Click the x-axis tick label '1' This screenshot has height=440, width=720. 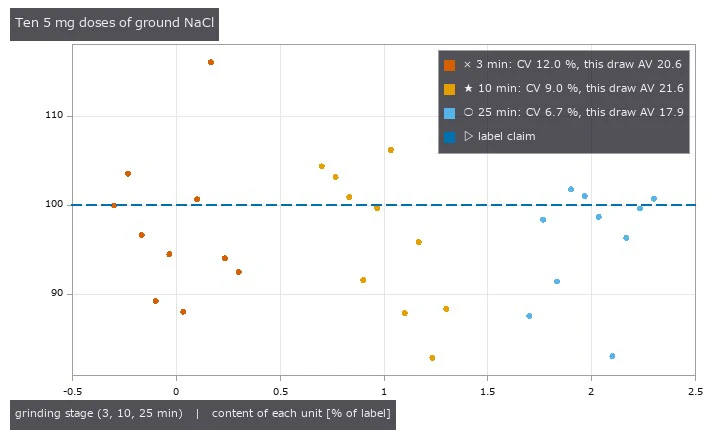point(384,392)
